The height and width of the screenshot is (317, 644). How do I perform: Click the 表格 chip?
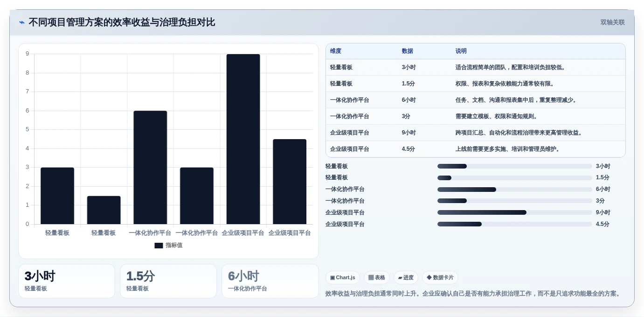377,278
